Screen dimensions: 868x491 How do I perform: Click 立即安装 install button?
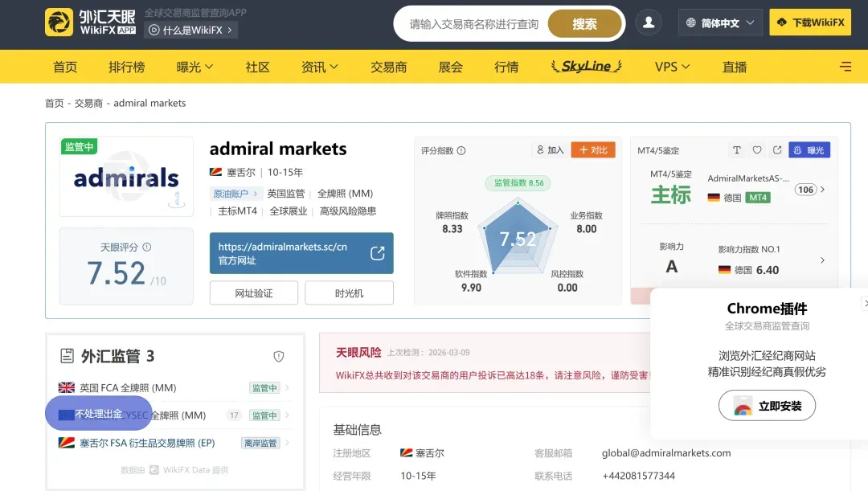tap(767, 406)
